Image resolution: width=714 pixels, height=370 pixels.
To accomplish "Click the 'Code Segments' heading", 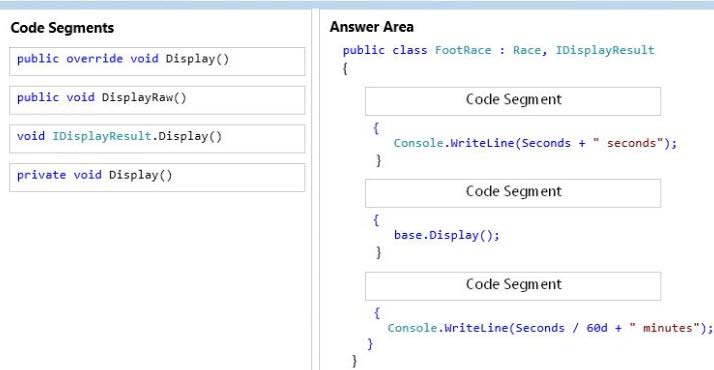I will click(62, 28).
